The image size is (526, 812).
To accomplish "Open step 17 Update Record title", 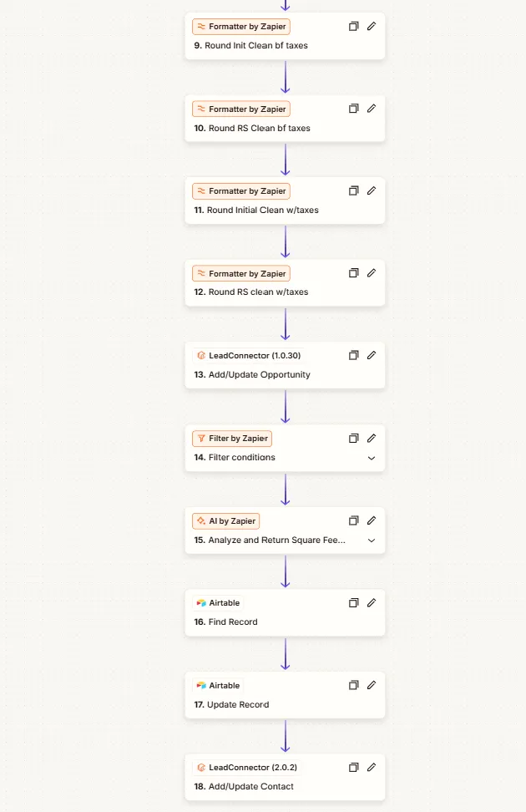I will point(237,704).
